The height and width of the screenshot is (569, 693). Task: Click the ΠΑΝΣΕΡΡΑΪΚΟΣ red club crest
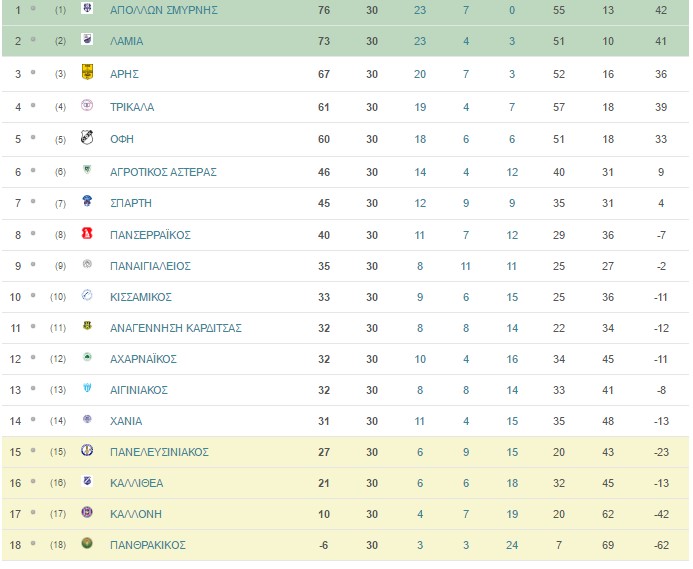(x=87, y=233)
